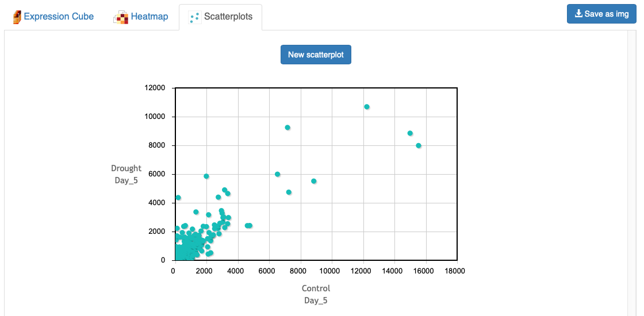Create a New scatterplot
The width and height of the screenshot is (644, 316).
coord(316,55)
